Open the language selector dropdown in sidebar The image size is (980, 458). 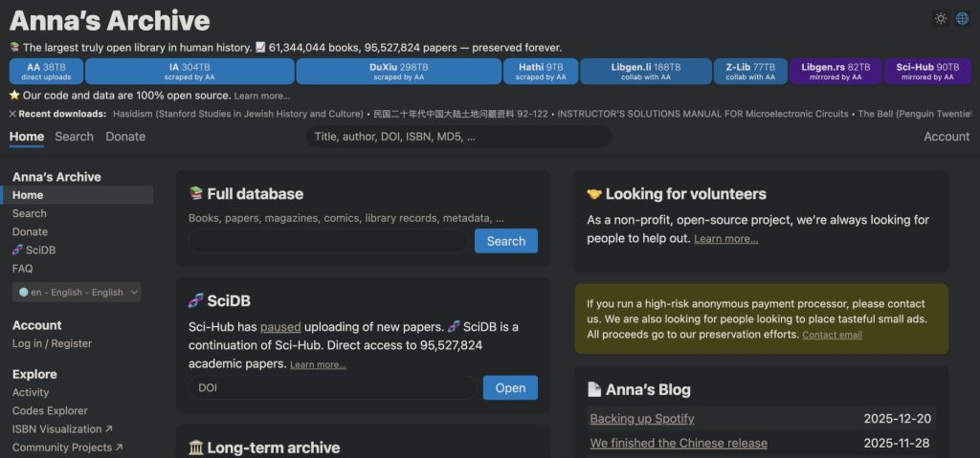pyautogui.click(x=77, y=292)
